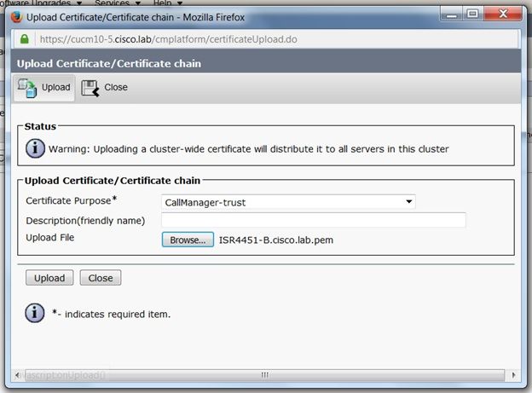The height and width of the screenshot is (393, 532).
Task: Open the Software Upgrades menu behind the dialog
Action: pyautogui.click(x=41, y=3)
